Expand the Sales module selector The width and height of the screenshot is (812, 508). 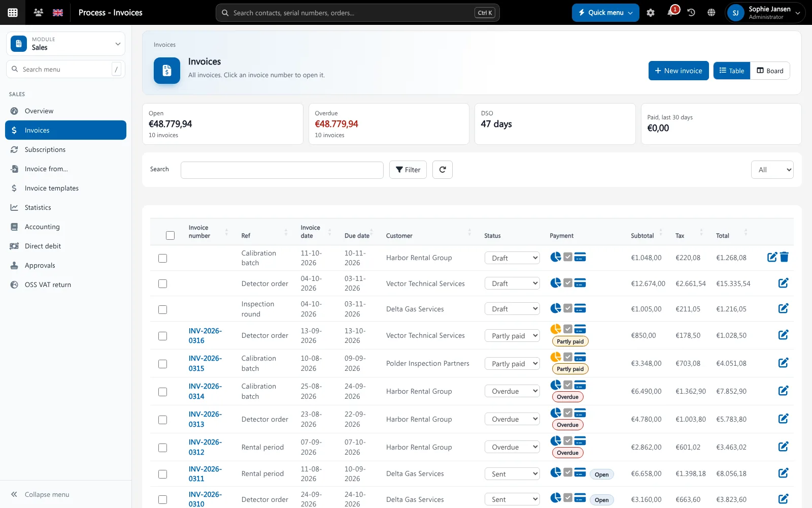(x=65, y=44)
